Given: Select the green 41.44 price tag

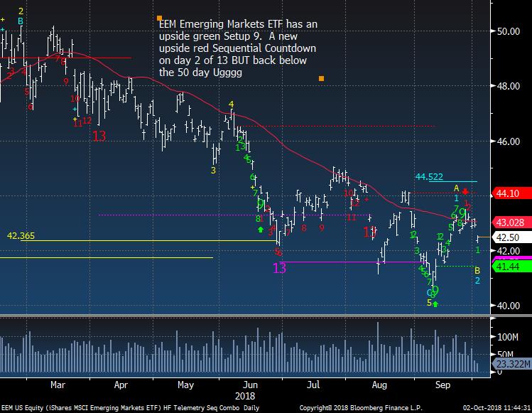Looking at the screenshot, I should pyautogui.click(x=511, y=267).
